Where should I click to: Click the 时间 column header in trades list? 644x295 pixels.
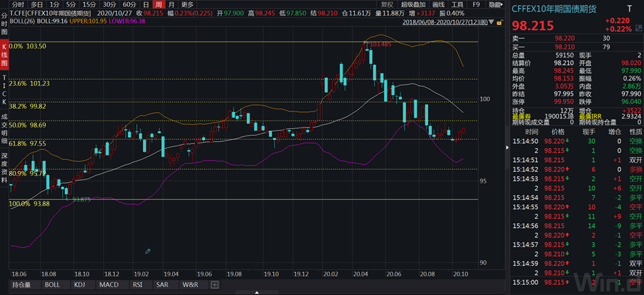click(x=531, y=132)
